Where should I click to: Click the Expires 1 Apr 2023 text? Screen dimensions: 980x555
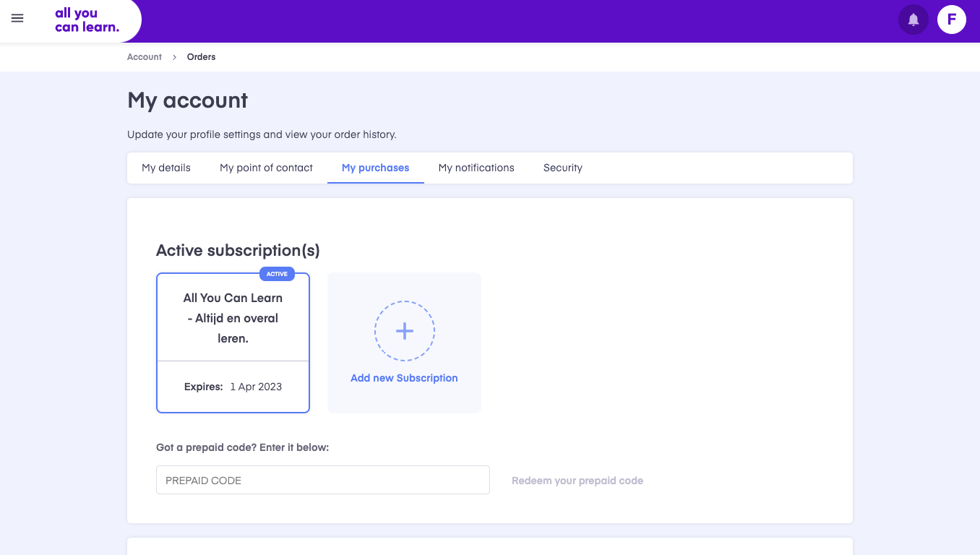click(233, 387)
